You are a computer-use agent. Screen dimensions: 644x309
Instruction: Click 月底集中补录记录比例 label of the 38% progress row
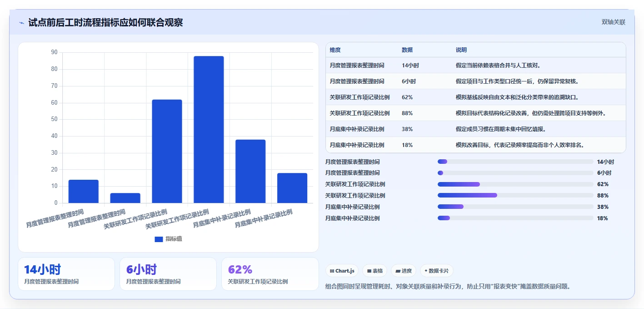pos(352,207)
